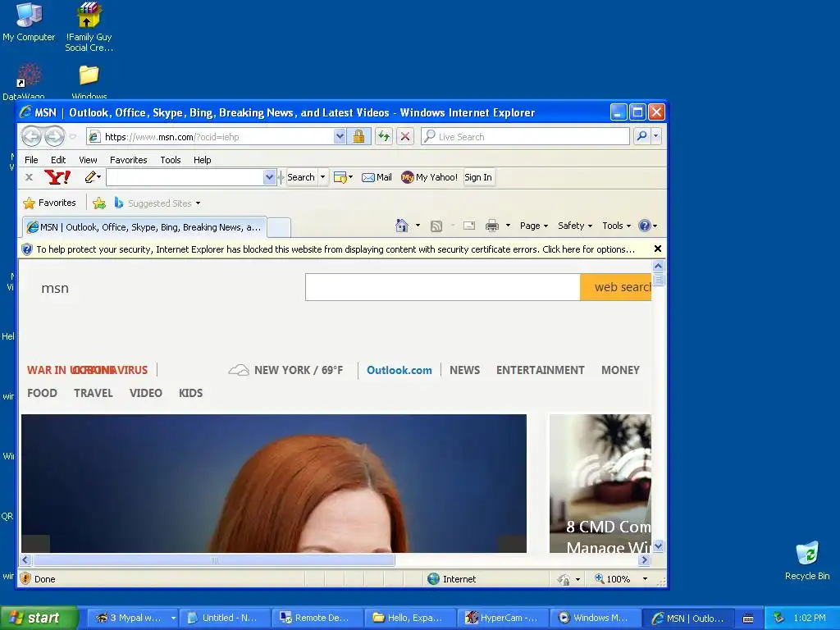
Task: Expand the address bar URL dropdown
Action: [340, 137]
